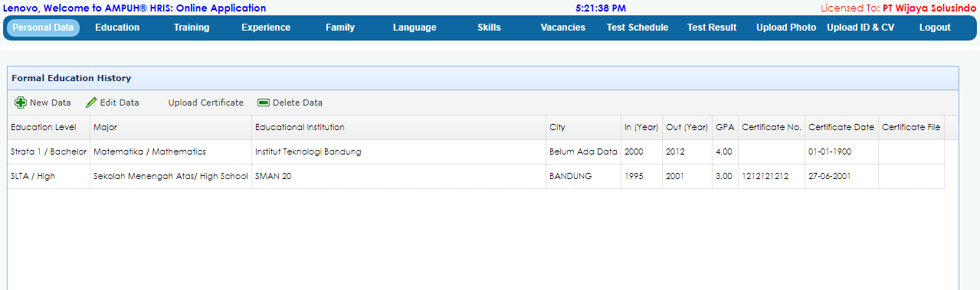Open the Test Schedule tab
The width and height of the screenshot is (980, 290).
637,28
